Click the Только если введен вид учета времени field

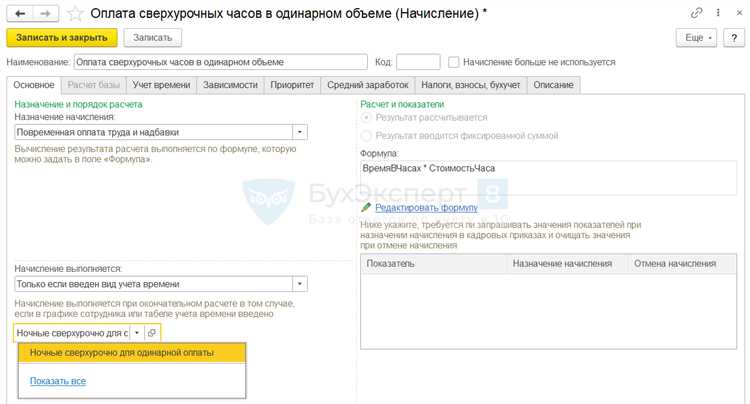pos(154,284)
